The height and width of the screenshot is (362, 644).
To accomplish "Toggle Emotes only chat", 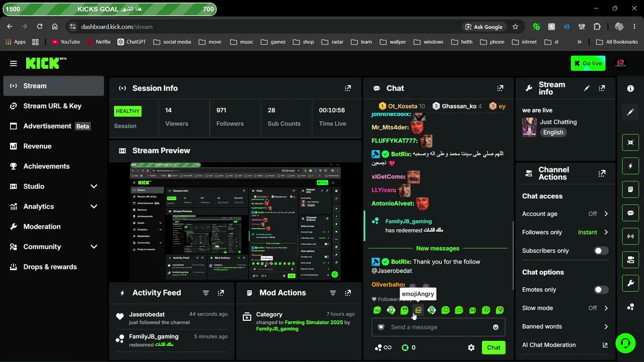I will [x=601, y=290].
